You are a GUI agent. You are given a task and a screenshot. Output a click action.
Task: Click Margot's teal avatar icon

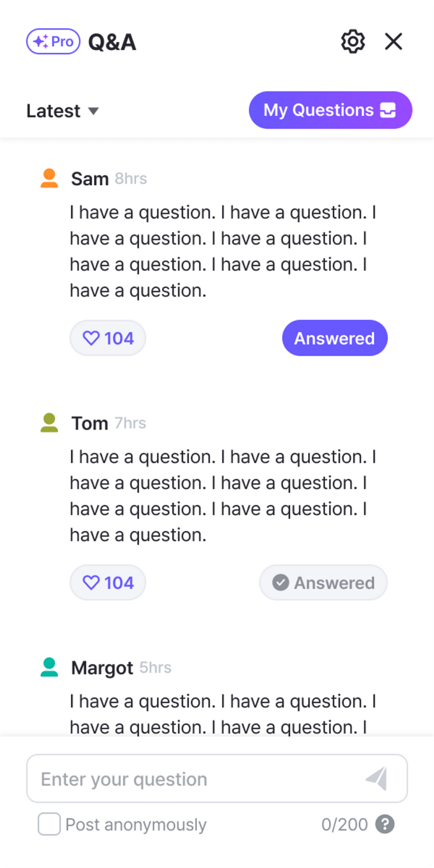pyautogui.click(x=49, y=667)
